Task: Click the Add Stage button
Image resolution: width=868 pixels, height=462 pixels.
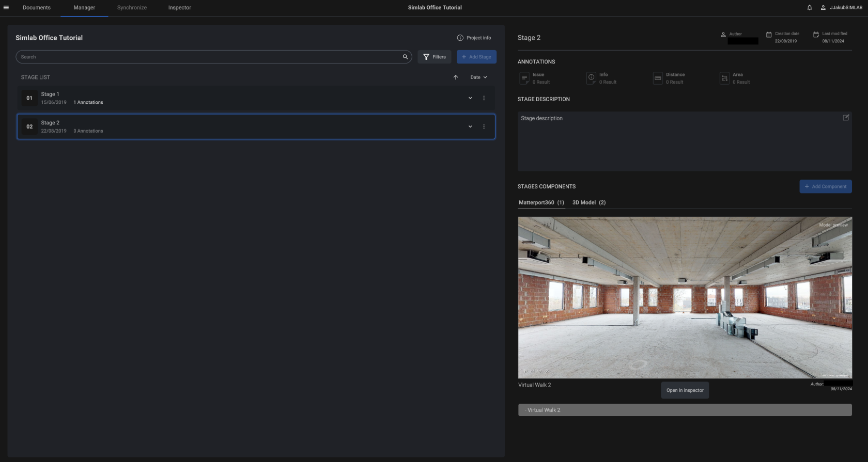Action: point(476,57)
